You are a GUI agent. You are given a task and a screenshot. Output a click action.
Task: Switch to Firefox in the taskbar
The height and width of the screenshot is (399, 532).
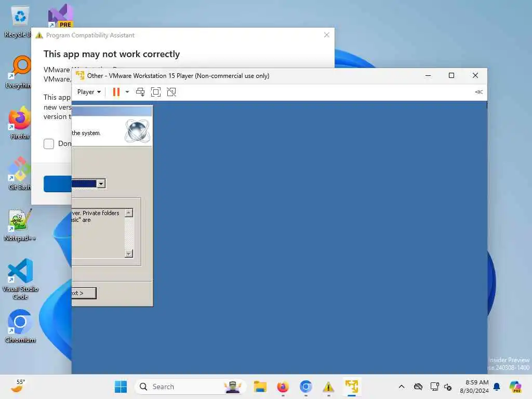tap(283, 387)
